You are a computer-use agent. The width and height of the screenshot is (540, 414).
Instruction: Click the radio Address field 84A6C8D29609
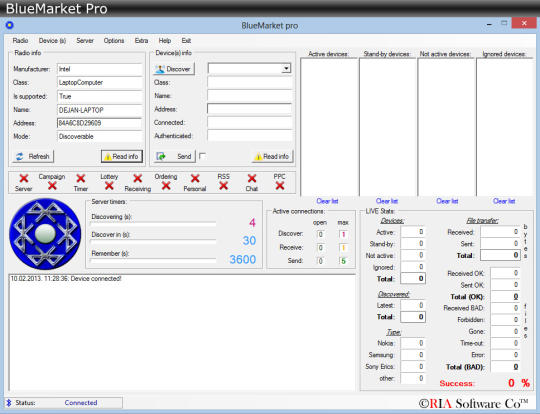coord(100,123)
